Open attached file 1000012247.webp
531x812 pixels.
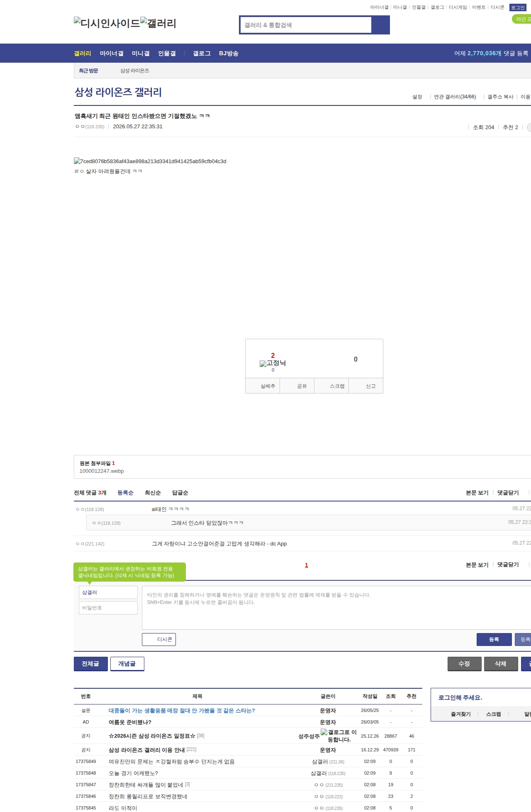point(102,471)
